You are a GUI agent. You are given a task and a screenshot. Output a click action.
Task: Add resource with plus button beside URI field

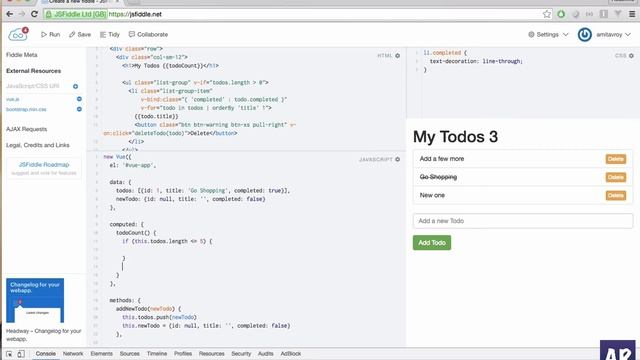click(76, 86)
